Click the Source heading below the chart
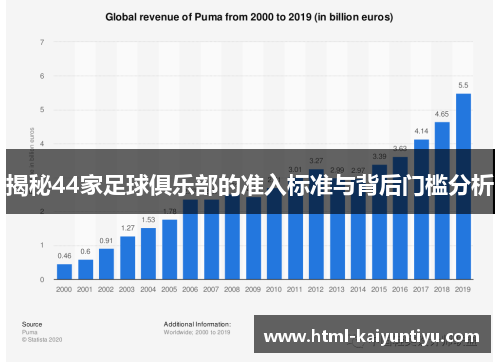The height and width of the screenshot is (362, 500). (32, 324)
